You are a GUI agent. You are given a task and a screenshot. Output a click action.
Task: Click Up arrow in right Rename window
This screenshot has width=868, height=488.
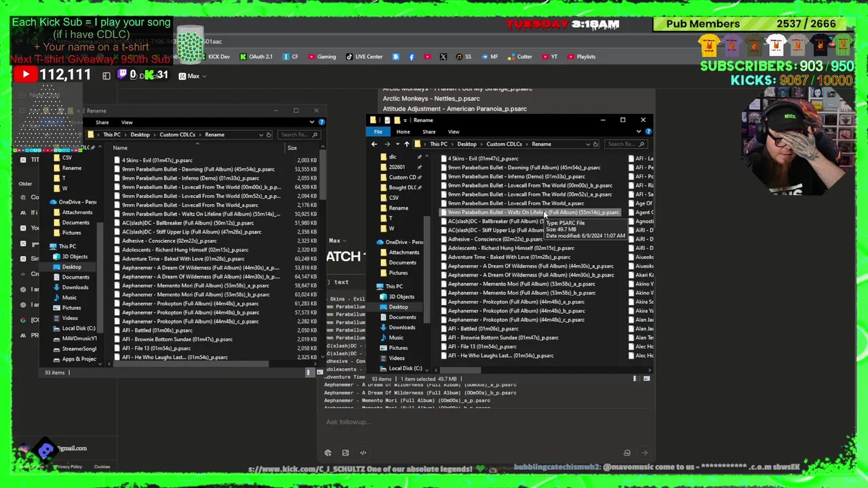(x=406, y=144)
